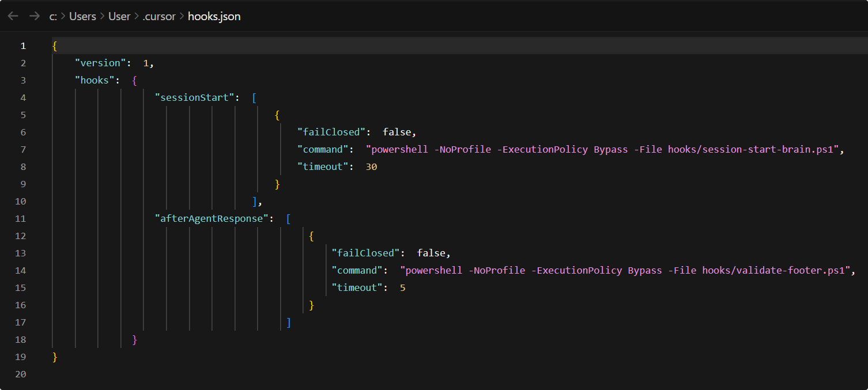
Task: Click timeout value 30
Action: [371, 166]
